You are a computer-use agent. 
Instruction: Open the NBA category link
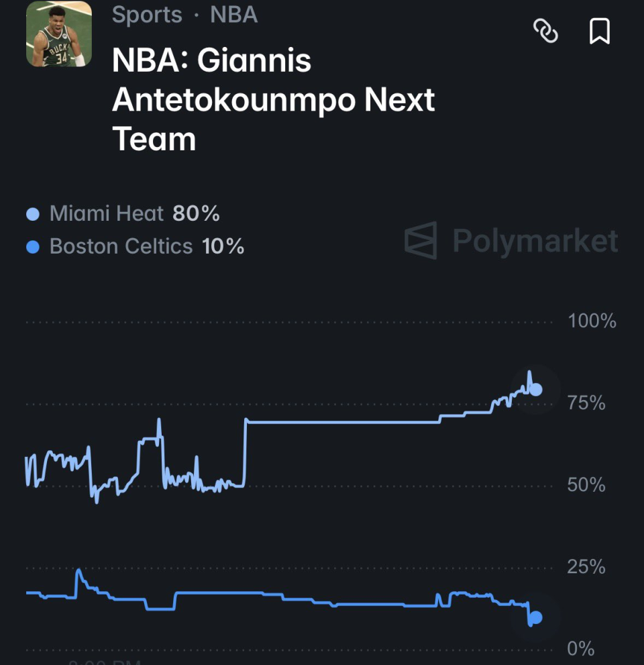[233, 14]
